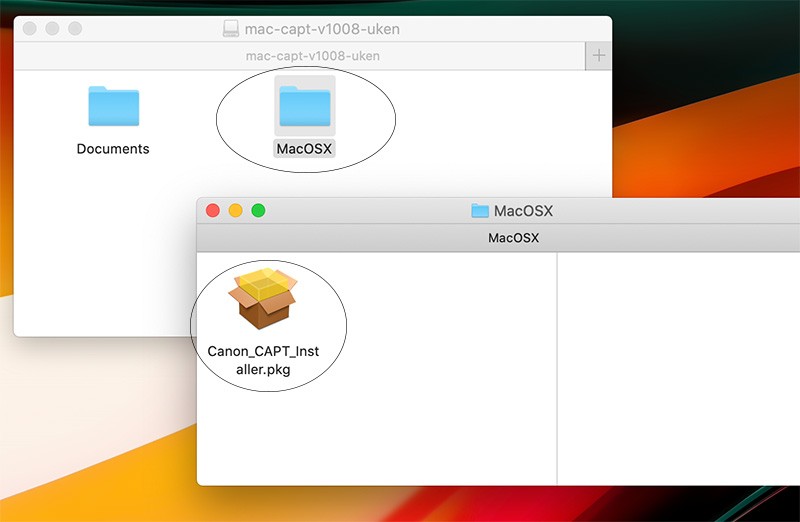Maximize the MacOSX window with green button
This screenshot has width=800, height=522.
tap(259, 210)
